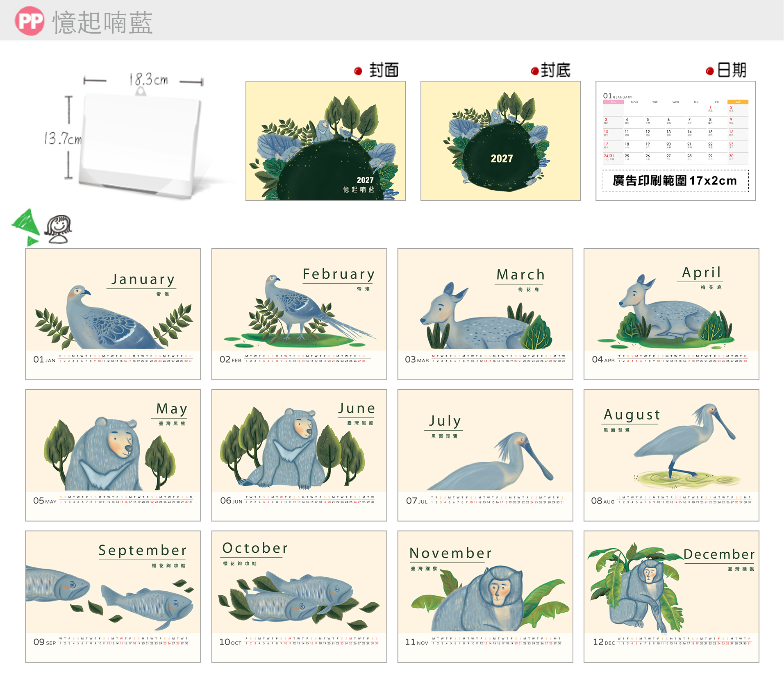The height and width of the screenshot is (683, 784).
Task: Click the girl doodle icon
Action: coord(58,229)
